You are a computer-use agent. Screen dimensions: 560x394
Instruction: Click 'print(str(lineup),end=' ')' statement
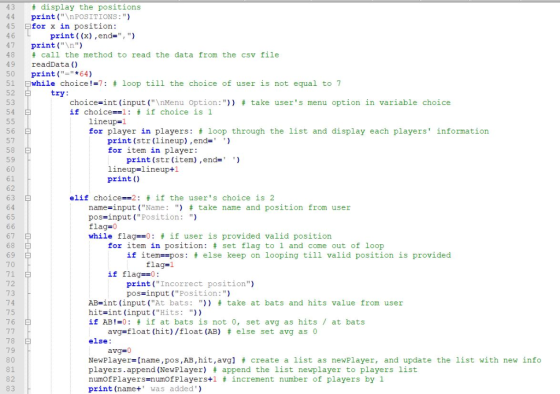pyautogui.click(x=169, y=141)
